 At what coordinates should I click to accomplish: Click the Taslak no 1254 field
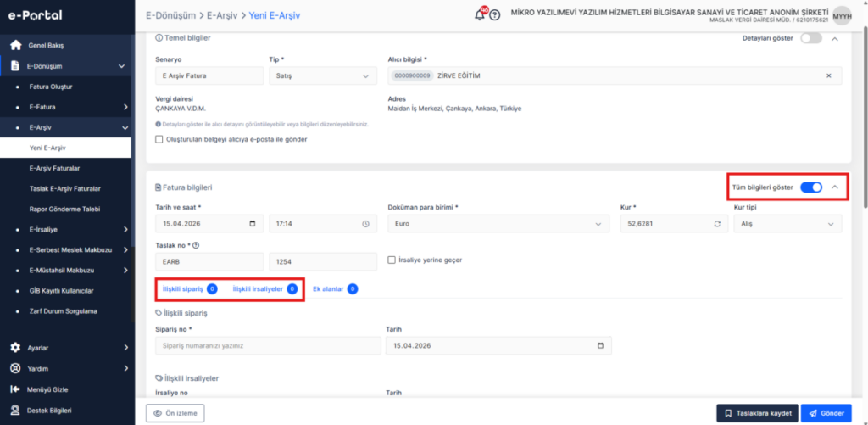[323, 261]
